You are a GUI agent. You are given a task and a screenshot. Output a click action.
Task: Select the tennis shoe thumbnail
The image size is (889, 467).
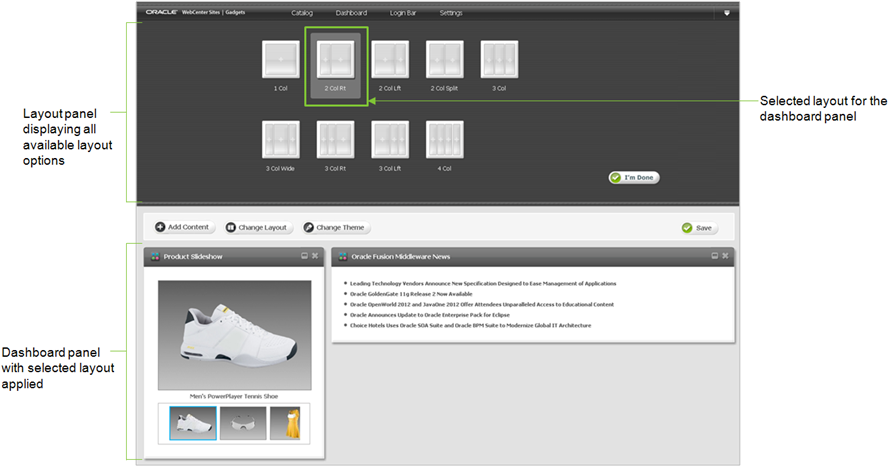[193, 423]
